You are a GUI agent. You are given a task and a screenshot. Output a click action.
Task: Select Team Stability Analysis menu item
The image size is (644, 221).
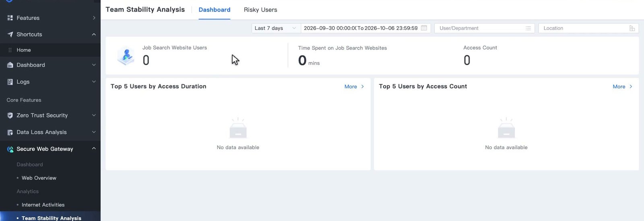(x=52, y=218)
